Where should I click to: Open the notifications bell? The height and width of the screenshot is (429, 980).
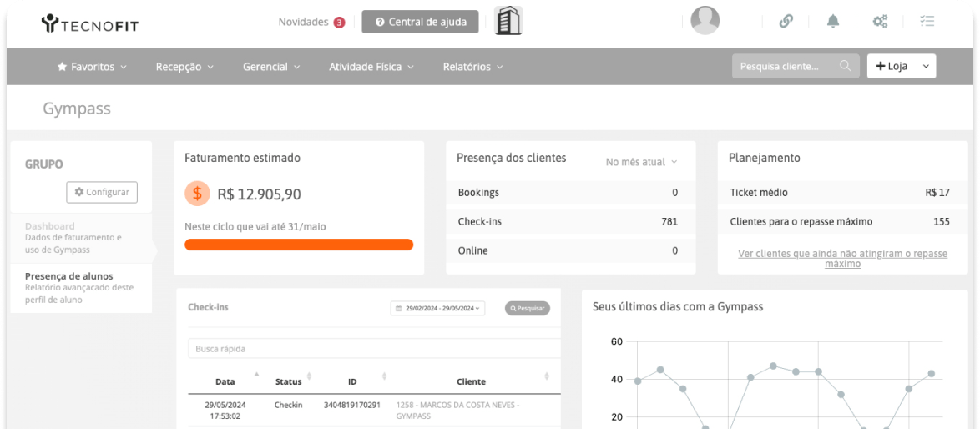point(833,21)
